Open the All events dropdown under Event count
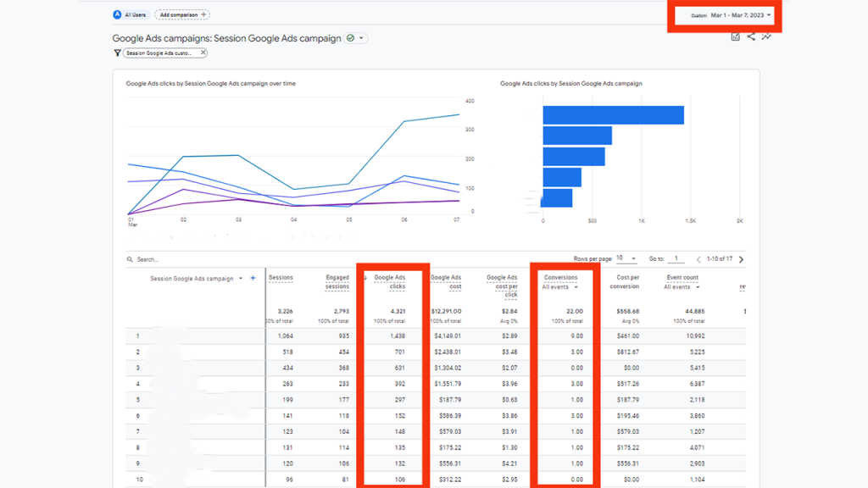Viewport: 868px width, 488px height. (x=682, y=288)
